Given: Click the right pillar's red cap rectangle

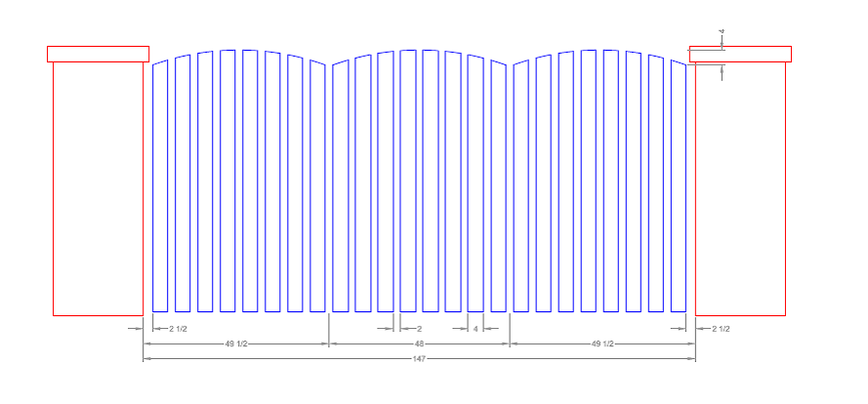Looking at the screenshot, I should 740,56.
